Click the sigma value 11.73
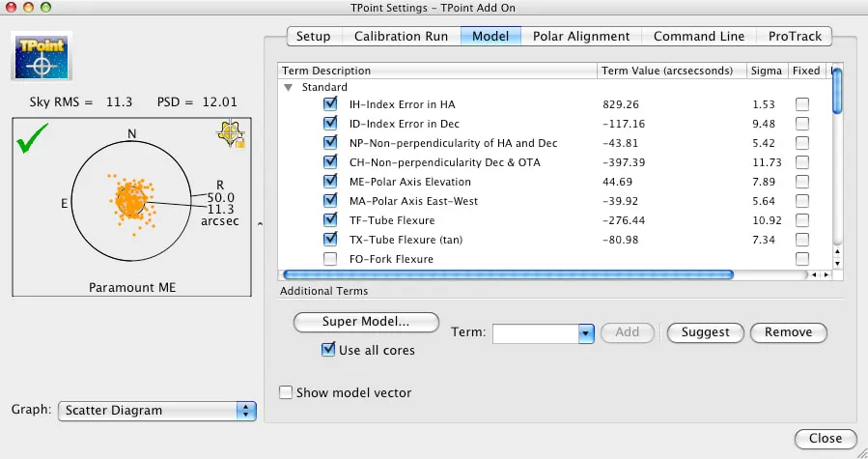This screenshot has height=459, width=868. [x=767, y=162]
